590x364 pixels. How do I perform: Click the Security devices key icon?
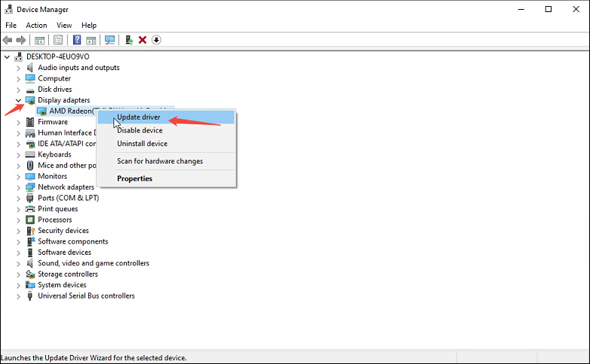point(30,231)
